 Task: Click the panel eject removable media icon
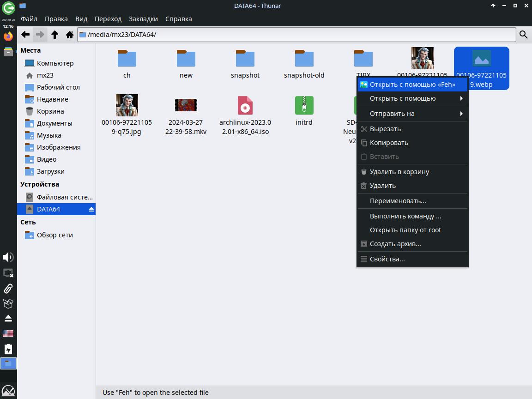pos(8,318)
